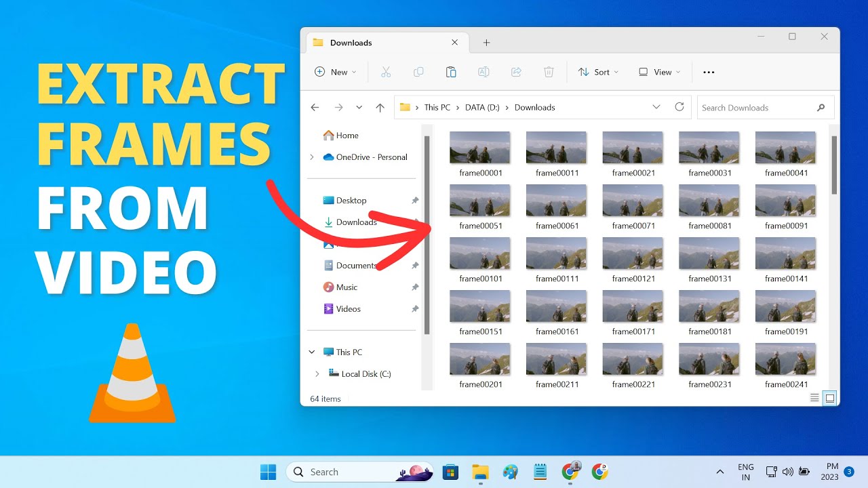Open the Windows Start menu
Image resolution: width=868 pixels, height=488 pixels.
[x=269, y=472]
